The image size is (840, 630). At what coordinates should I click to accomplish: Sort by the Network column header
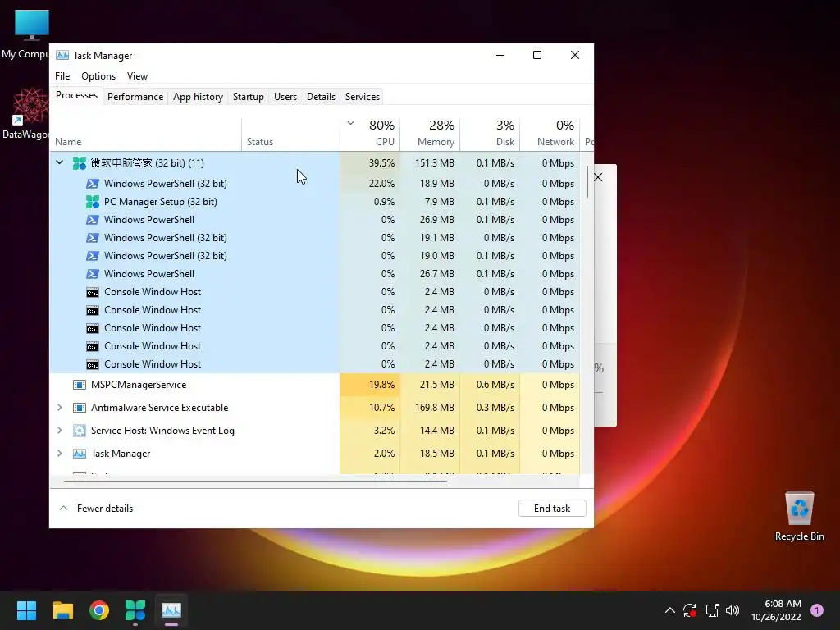coord(550,133)
